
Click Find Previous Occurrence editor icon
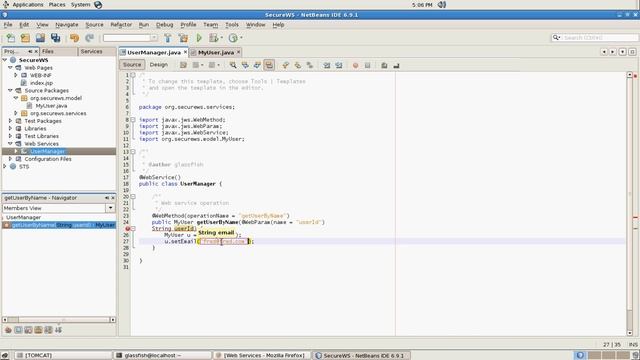click(x=245, y=65)
